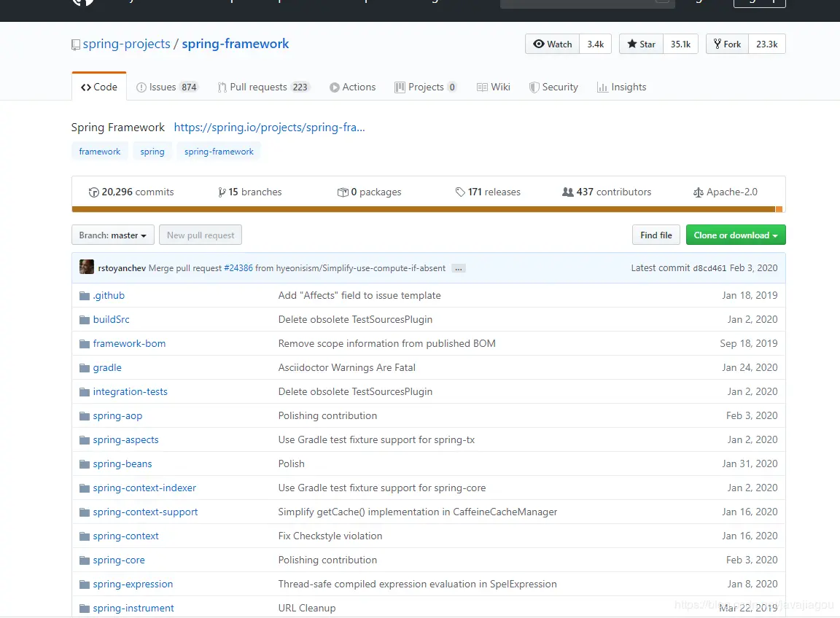Open the Insights tab
840x618 pixels.
pos(621,87)
